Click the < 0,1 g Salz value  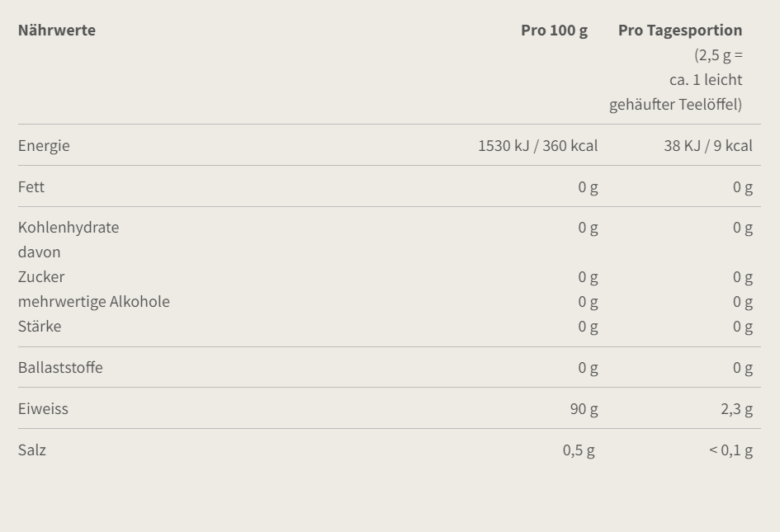click(730, 450)
